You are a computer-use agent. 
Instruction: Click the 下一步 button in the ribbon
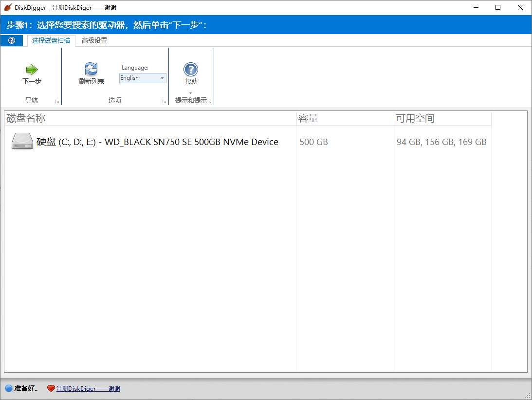(x=31, y=74)
